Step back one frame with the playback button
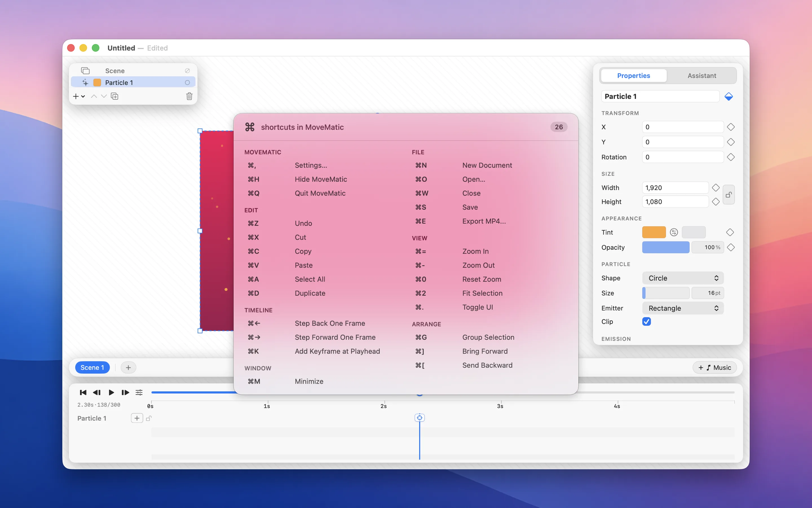The image size is (812, 508). coord(97,392)
